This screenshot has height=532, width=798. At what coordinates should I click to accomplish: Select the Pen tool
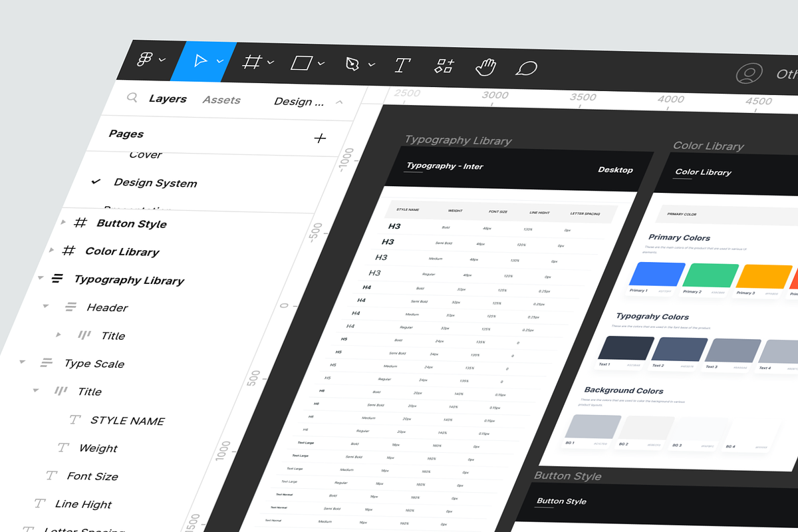pyautogui.click(x=352, y=65)
